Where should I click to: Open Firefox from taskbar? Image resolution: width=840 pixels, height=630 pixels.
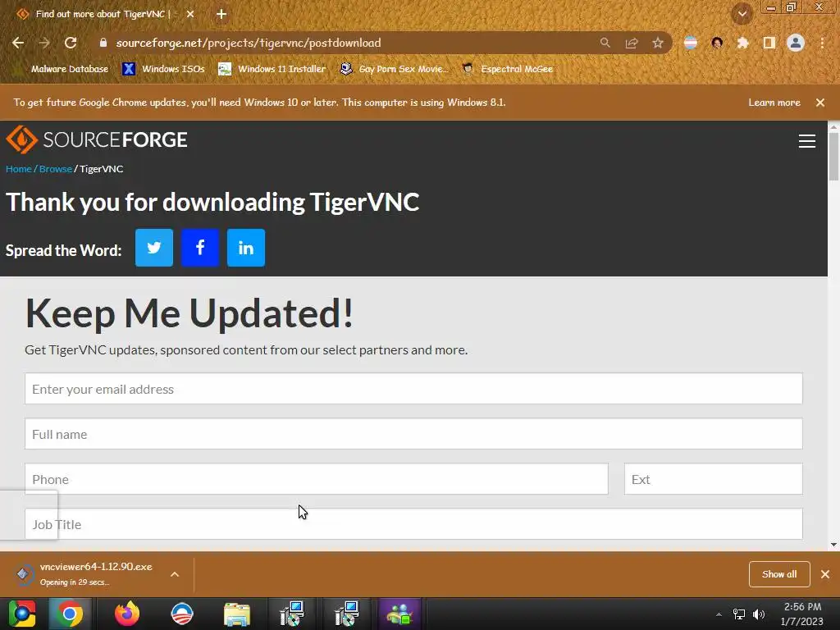127,614
